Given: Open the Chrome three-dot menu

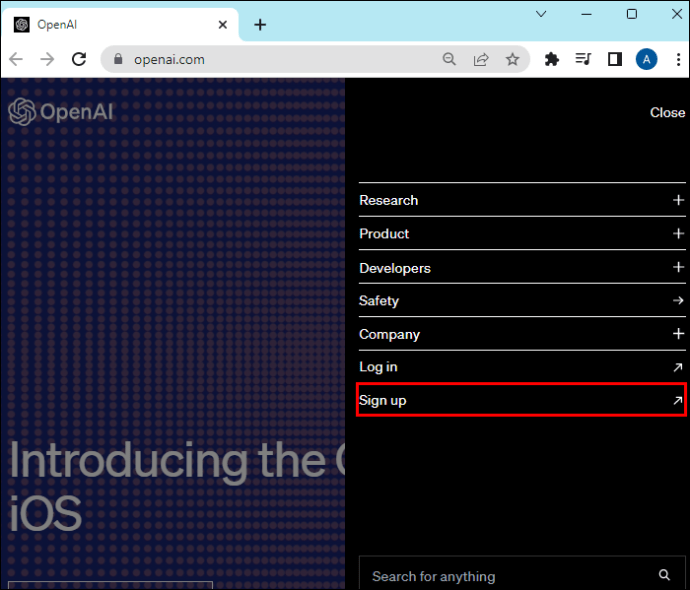Looking at the screenshot, I should [x=678, y=59].
